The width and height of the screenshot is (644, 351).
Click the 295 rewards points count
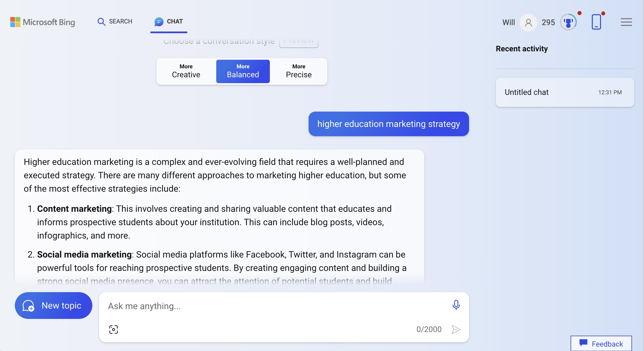coord(548,22)
